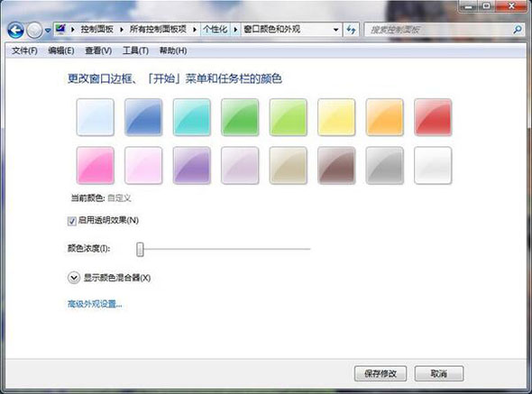Select the frost white color swatch
This screenshot has width=532, height=394.
click(433, 166)
